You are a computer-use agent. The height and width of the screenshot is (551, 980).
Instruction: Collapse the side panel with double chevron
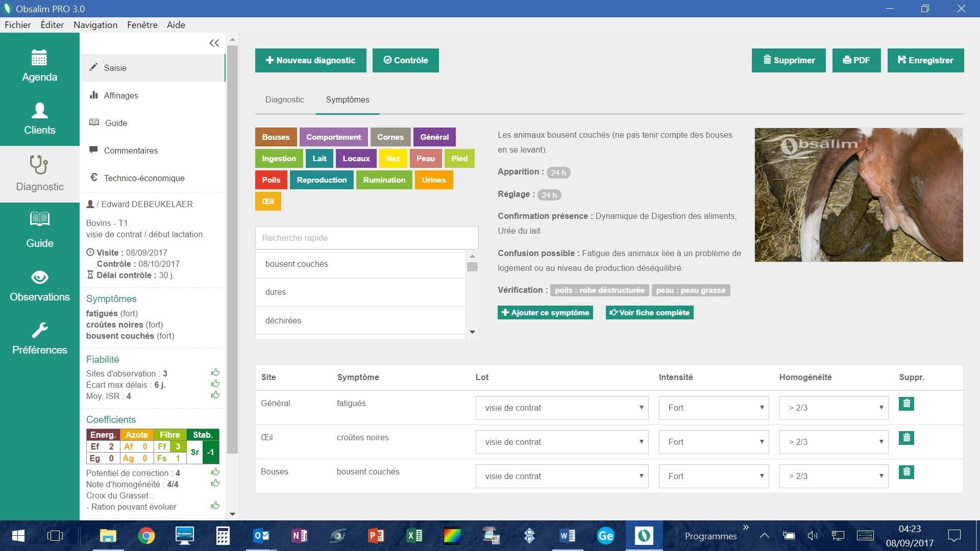[x=214, y=43]
